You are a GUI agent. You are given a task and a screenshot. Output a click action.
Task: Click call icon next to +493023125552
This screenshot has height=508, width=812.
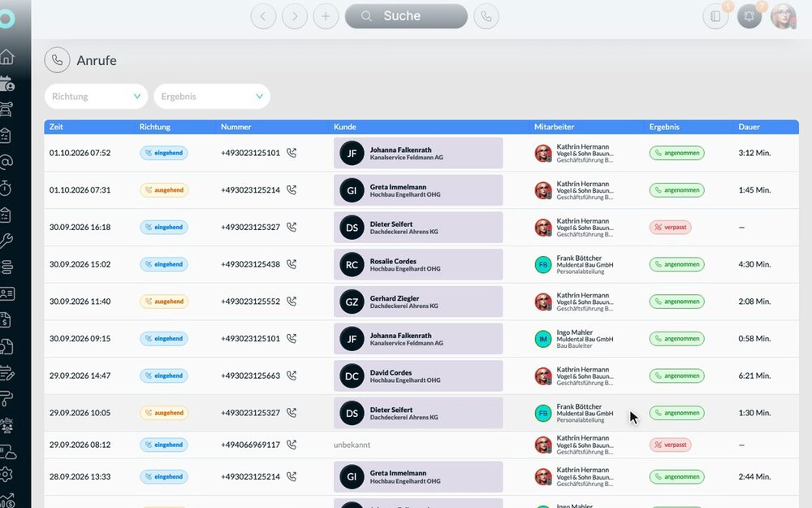[292, 302]
